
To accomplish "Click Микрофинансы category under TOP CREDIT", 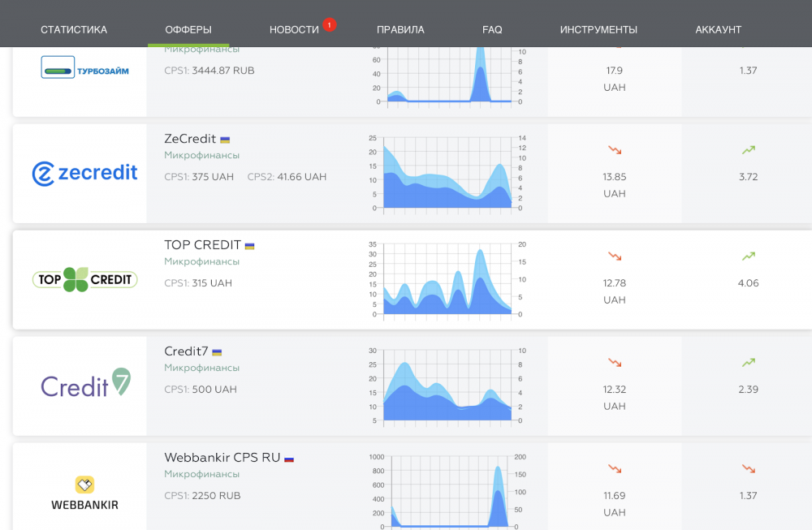I will [202, 261].
